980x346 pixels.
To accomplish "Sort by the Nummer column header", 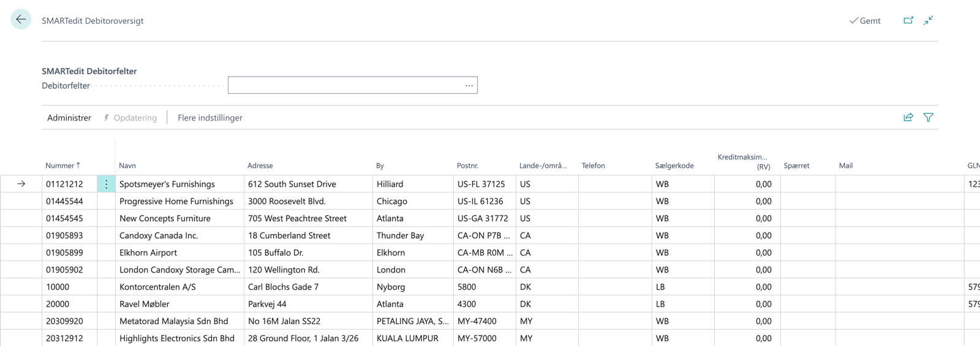I will (60, 165).
